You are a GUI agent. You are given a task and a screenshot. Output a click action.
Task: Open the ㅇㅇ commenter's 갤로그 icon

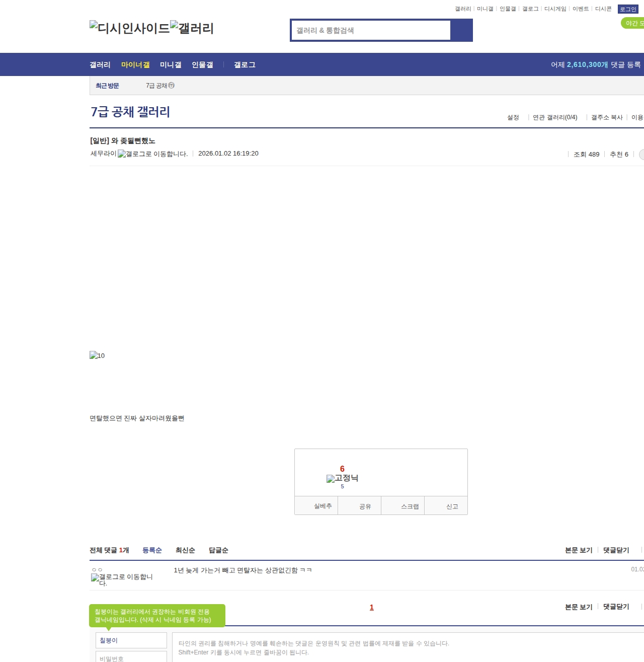[x=122, y=580]
